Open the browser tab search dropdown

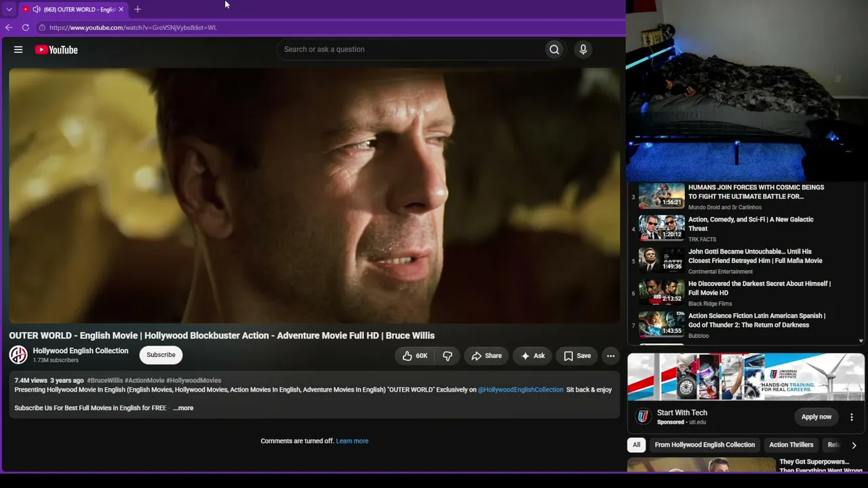(x=9, y=9)
